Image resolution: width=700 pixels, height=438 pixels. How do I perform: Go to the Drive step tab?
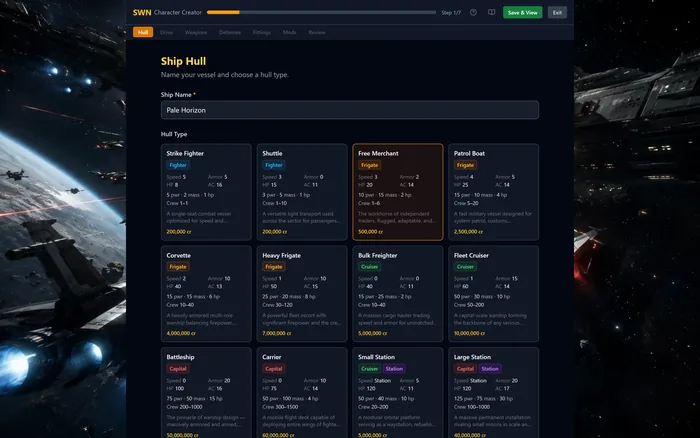[x=167, y=32]
